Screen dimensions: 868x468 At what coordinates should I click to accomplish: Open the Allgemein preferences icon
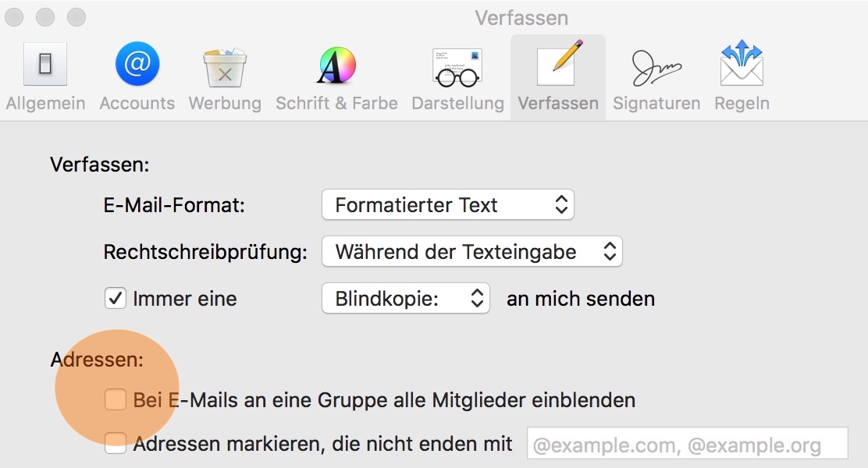click(x=45, y=65)
